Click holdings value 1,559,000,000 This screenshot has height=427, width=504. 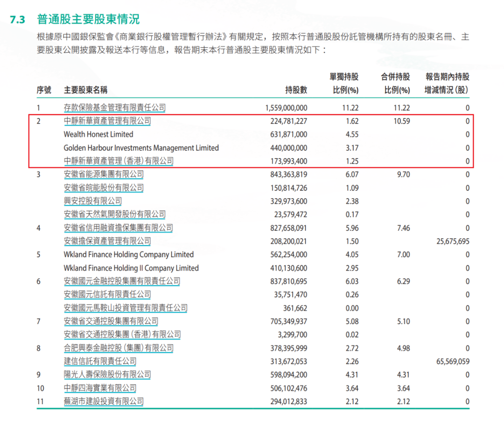286,108
